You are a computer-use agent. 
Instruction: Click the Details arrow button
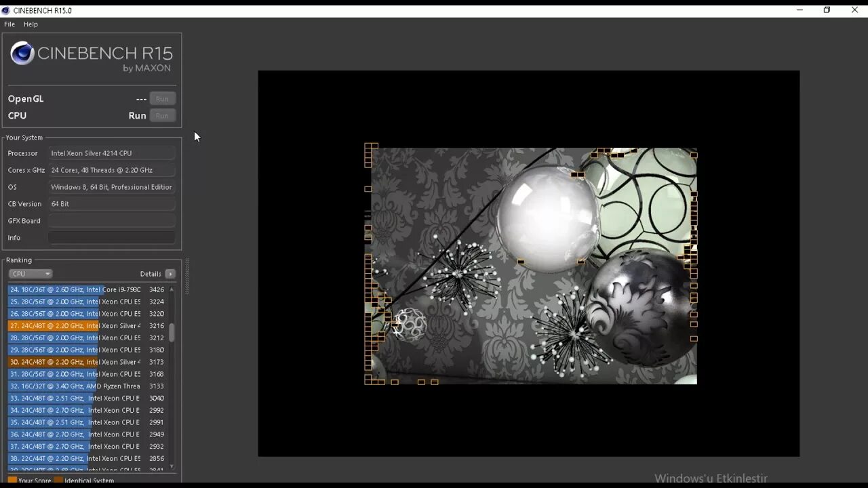[170, 274]
